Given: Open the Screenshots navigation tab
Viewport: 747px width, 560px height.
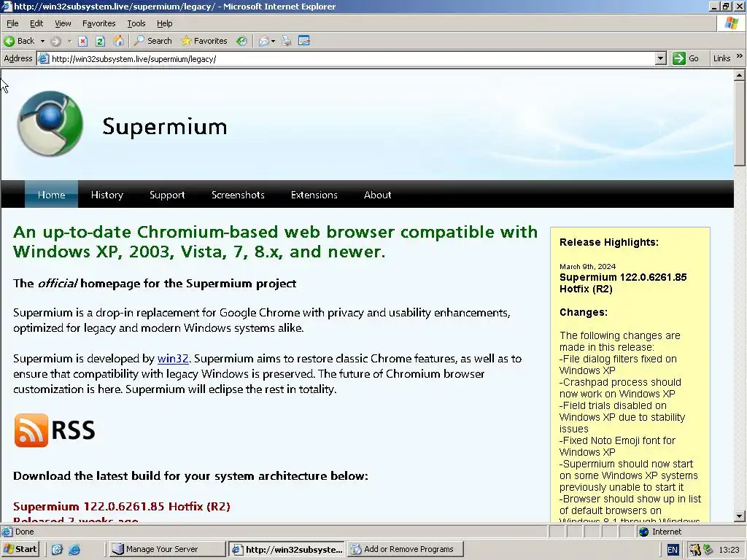Looking at the screenshot, I should [238, 195].
